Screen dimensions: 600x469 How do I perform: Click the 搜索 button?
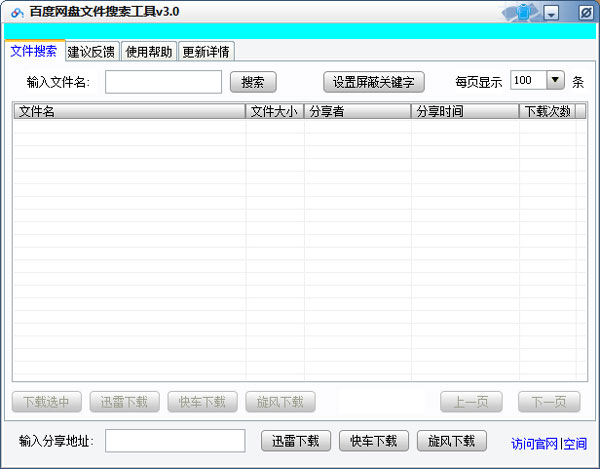click(x=253, y=82)
